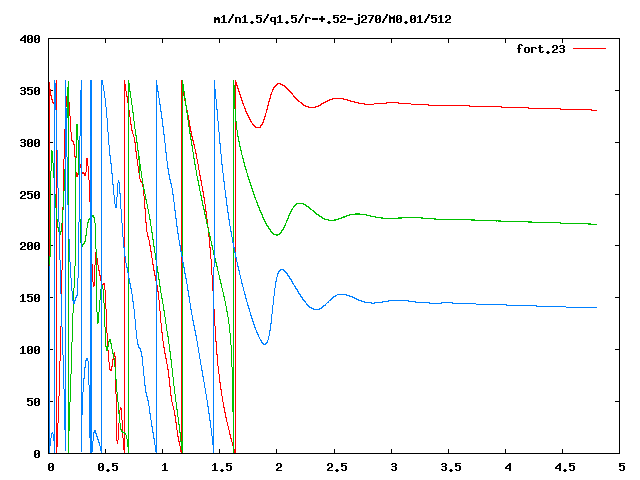Screen dimensions: 640x480
Task: Click y-axis label 300
Action: pos(30,143)
